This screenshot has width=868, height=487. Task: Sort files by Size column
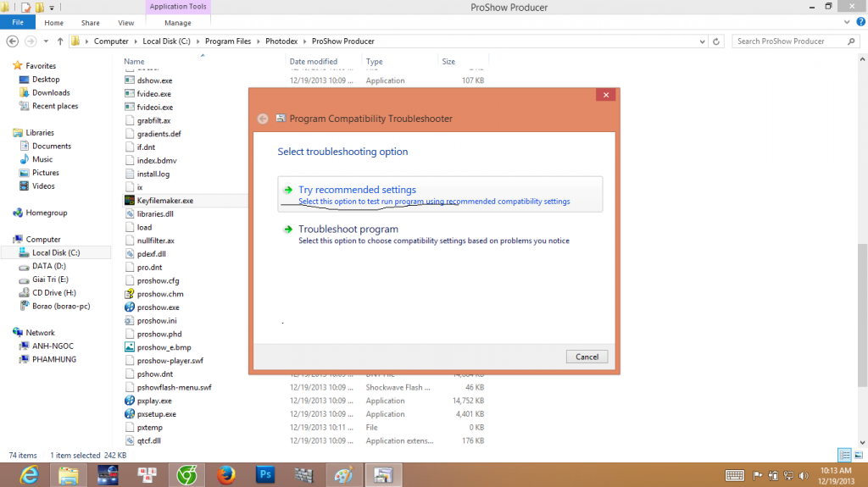tap(448, 62)
